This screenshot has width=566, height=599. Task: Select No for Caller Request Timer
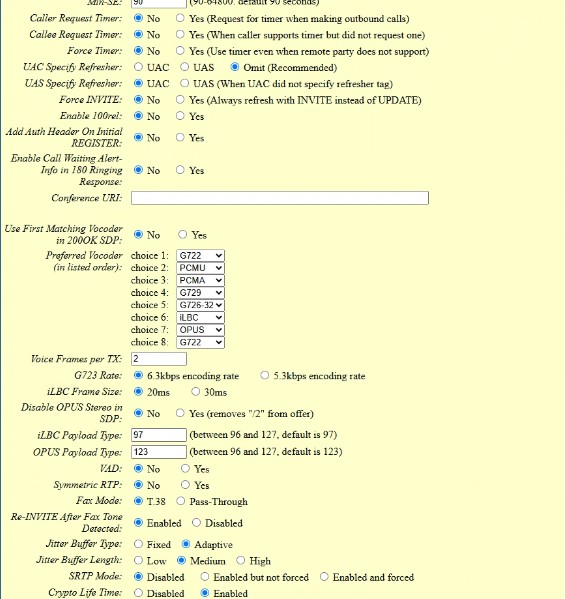(x=138, y=18)
